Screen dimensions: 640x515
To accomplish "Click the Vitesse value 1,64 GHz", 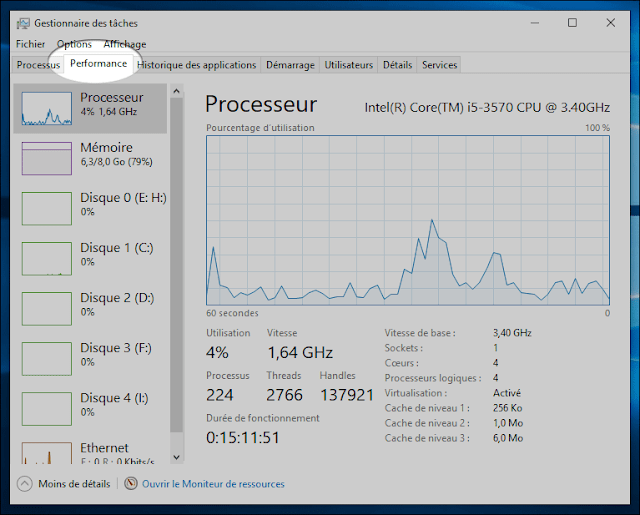I will (300, 353).
